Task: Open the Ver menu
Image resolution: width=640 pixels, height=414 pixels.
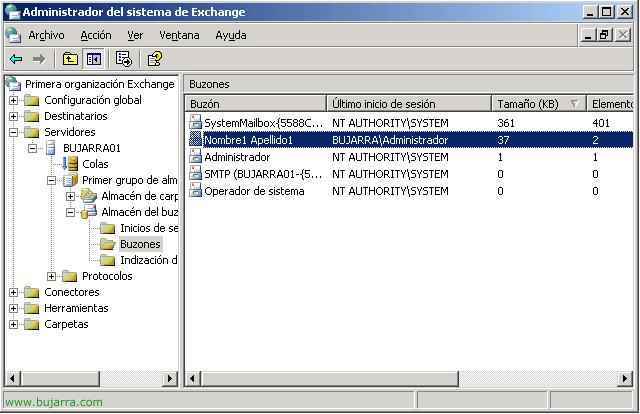Action: coord(135,35)
